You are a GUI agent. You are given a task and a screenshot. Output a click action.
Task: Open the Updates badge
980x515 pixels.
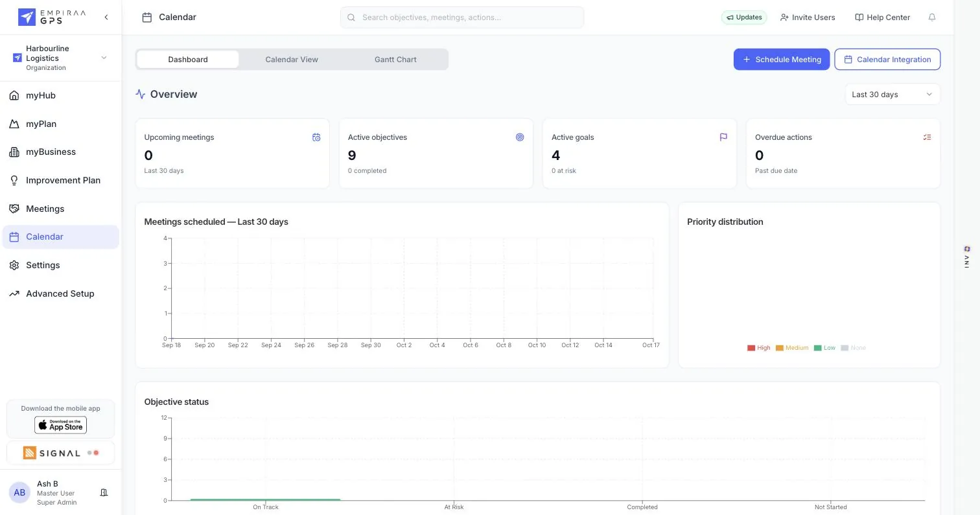pyautogui.click(x=744, y=17)
